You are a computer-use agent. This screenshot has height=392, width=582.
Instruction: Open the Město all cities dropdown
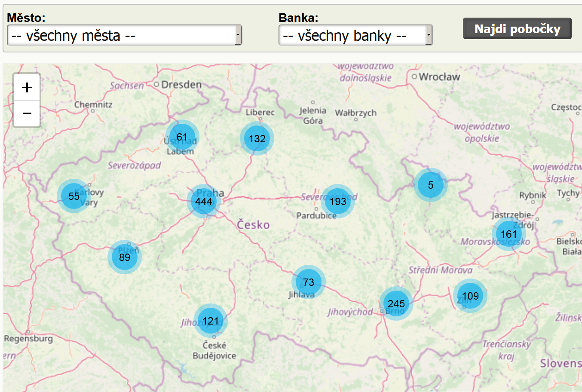click(125, 35)
